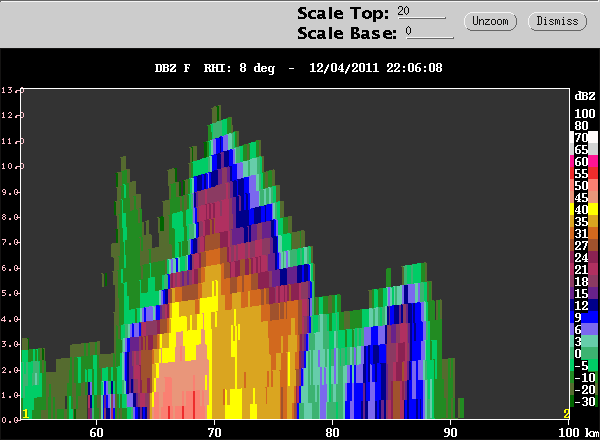Click the Unzoom button
600x440 pixels.
coord(490,21)
